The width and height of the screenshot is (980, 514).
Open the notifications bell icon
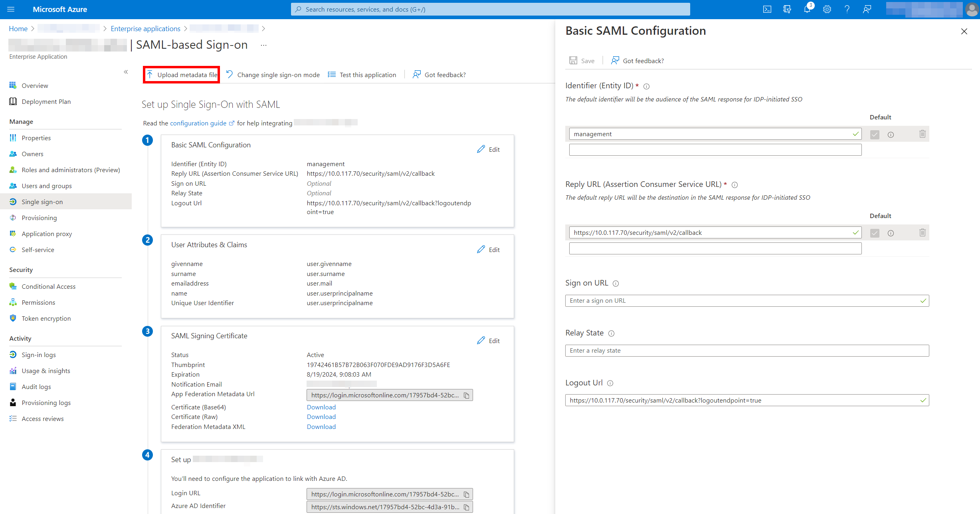pos(807,9)
